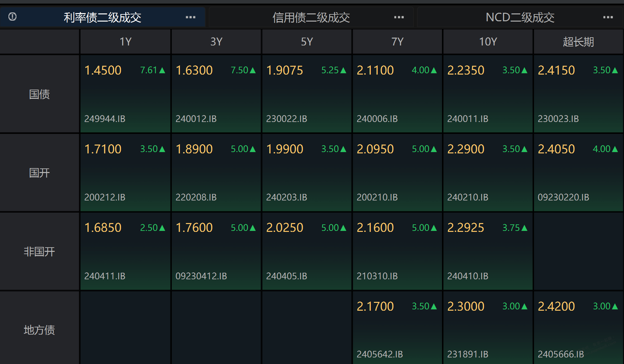The height and width of the screenshot is (364, 624).
Task: Open the 地方债 7Y yield 2.1700
Action: pyautogui.click(x=375, y=306)
